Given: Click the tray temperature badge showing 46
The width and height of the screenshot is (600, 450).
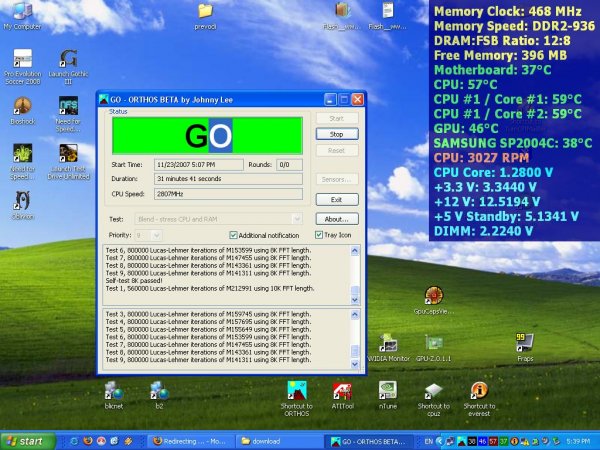Looking at the screenshot, I should pos(483,441).
